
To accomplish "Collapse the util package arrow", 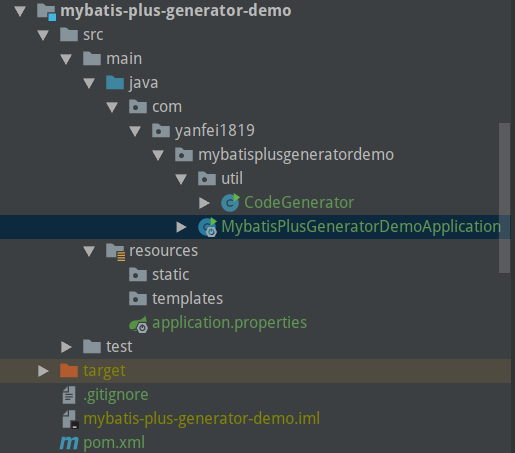I will (x=181, y=179).
